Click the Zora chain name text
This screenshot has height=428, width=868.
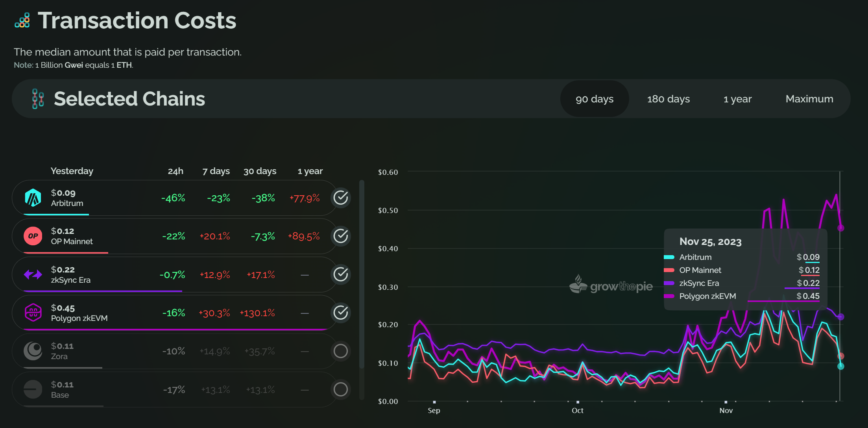[59, 356]
